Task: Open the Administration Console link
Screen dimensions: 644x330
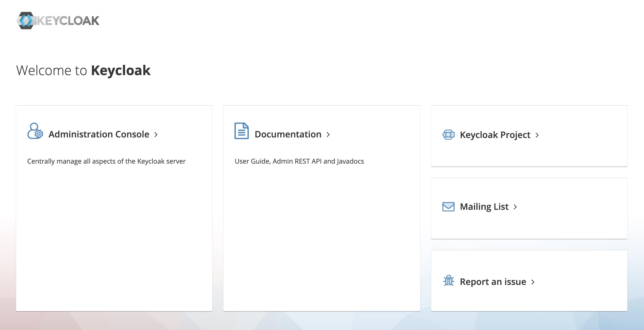Action: [99, 134]
